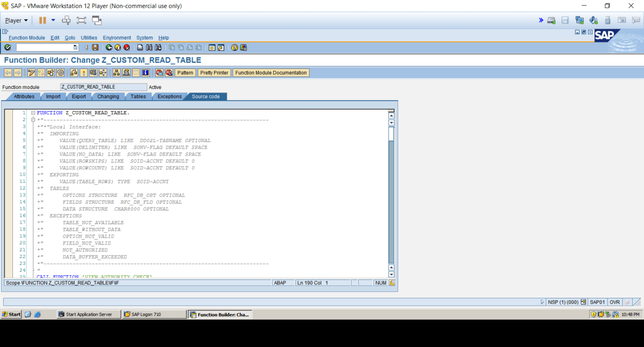Click the Create New Session icon
Screen dimensions: 644x347
212,48
